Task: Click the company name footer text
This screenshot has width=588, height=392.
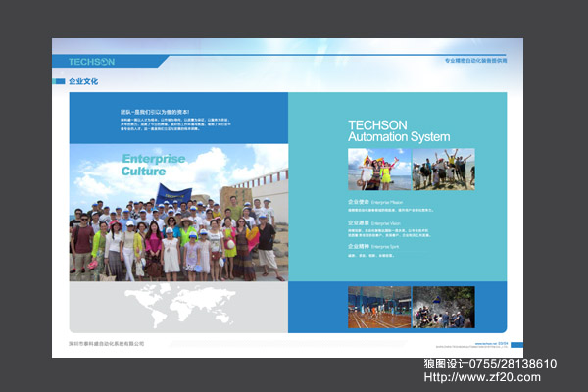Action: (x=107, y=344)
